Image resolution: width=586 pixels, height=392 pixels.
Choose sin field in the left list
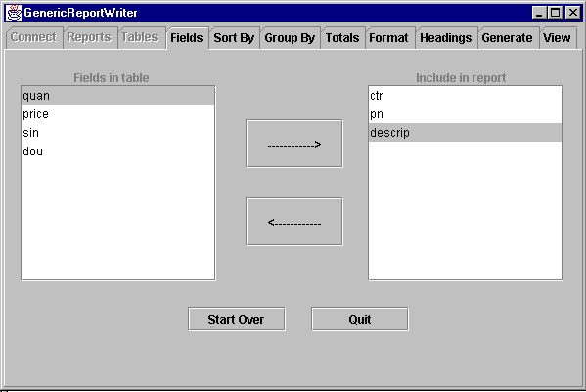tap(118, 133)
